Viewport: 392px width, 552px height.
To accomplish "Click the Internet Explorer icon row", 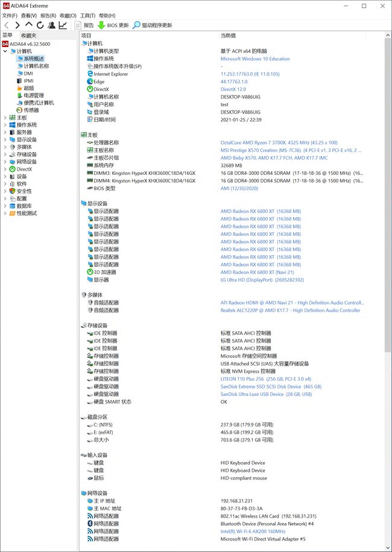I will 90,74.
